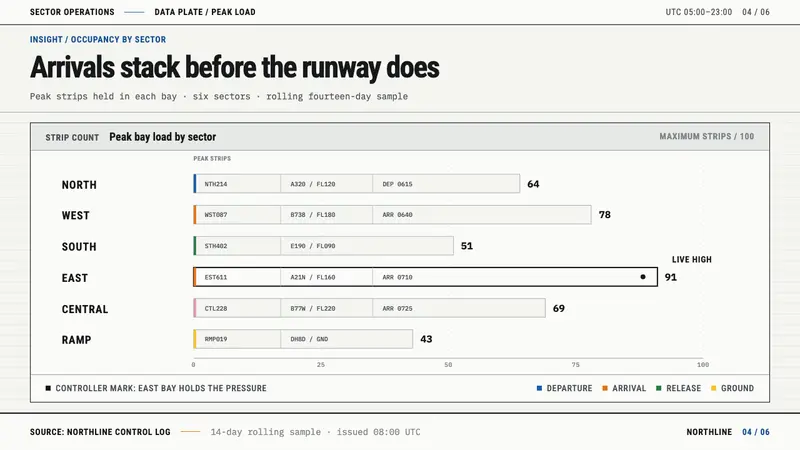Click the DH8D / GND cell
The width and height of the screenshot is (800, 450).
click(x=346, y=339)
